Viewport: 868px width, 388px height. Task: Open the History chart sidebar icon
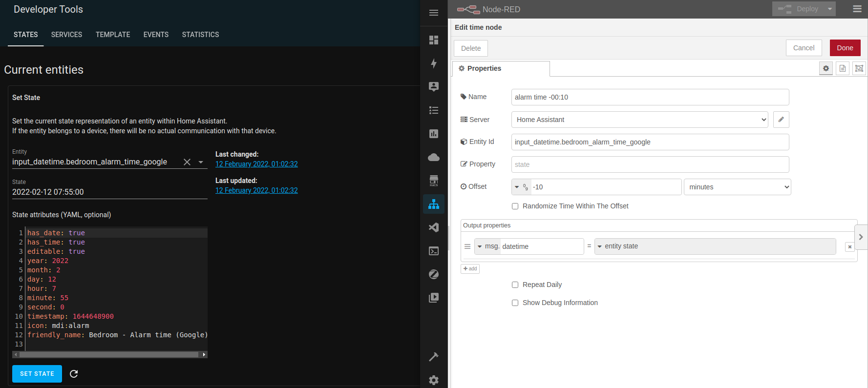point(434,134)
